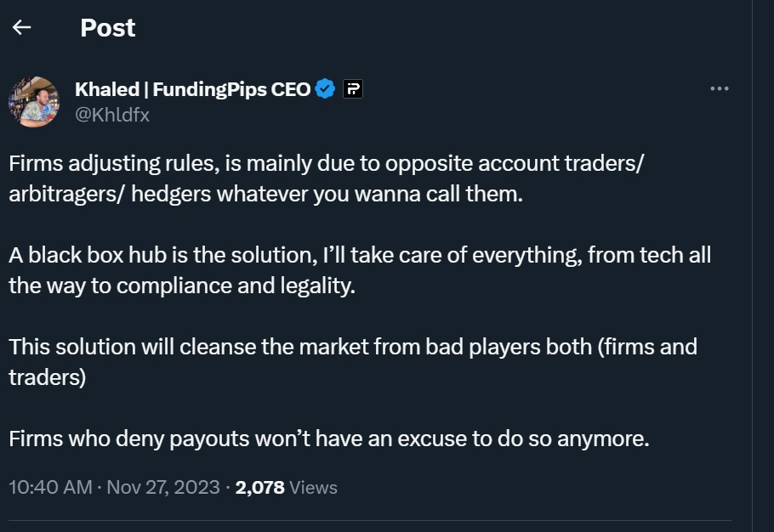Click the phrase 'compliance and legality'
774x532 pixels.
pos(235,286)
